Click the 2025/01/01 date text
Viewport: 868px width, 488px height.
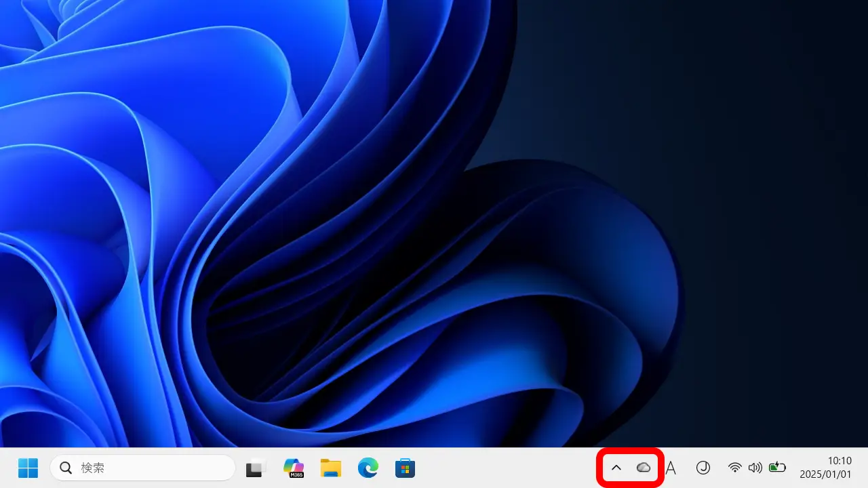pyautogui.click(x=825, y=474)
